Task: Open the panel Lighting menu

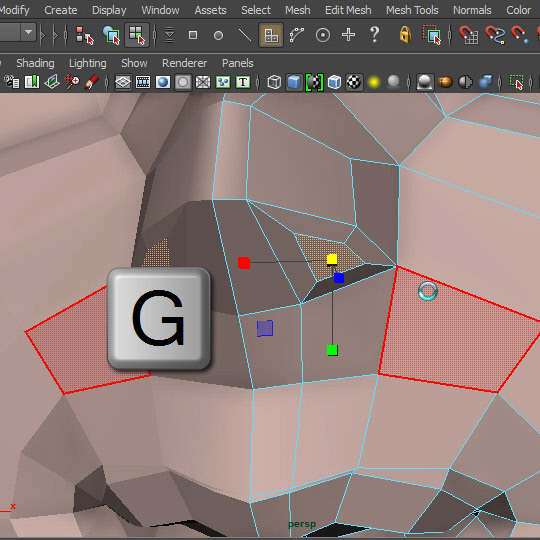Action: 88,63
